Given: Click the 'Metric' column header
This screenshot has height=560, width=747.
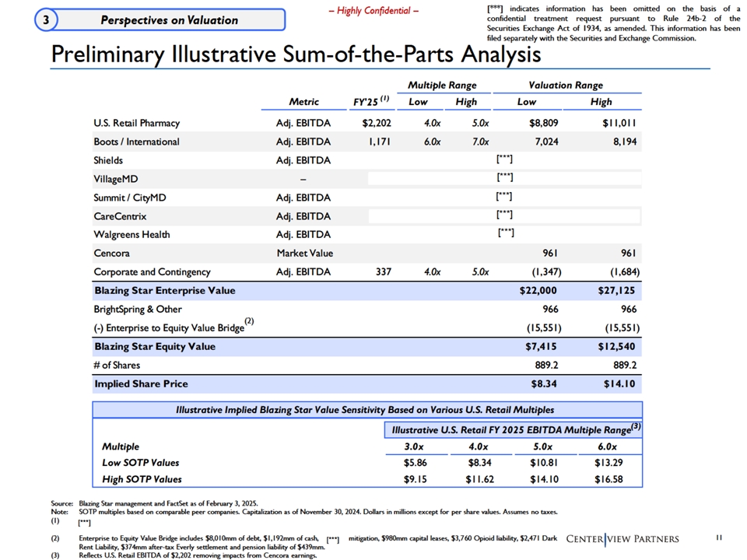Looking at the screenshot, I should pyautogui.click(x=304, y=101).
